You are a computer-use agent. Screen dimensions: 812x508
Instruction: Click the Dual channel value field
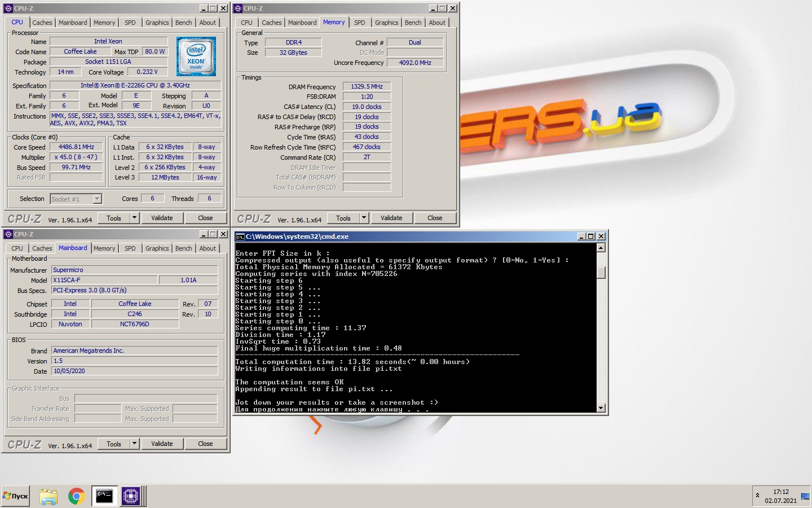coord(415,42)
